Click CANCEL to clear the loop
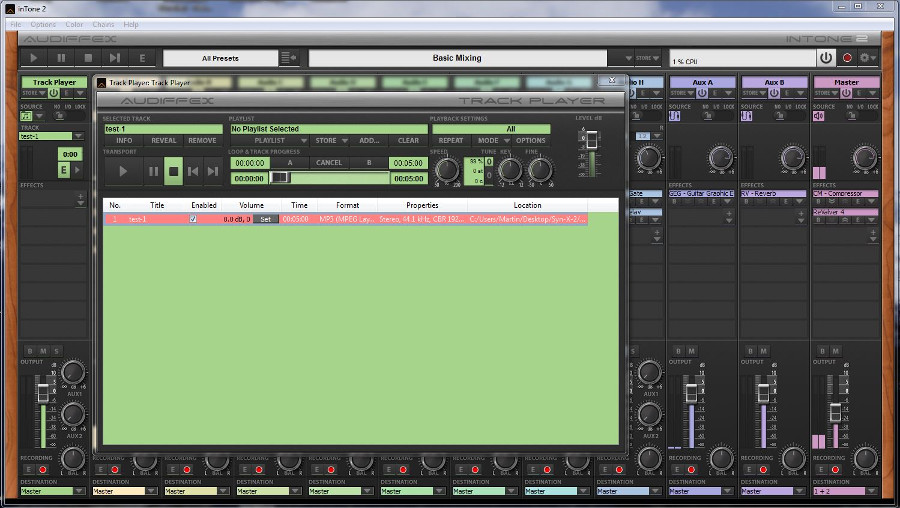The width and height of the screenshot is (900, 508). click(x=329, y=163)
